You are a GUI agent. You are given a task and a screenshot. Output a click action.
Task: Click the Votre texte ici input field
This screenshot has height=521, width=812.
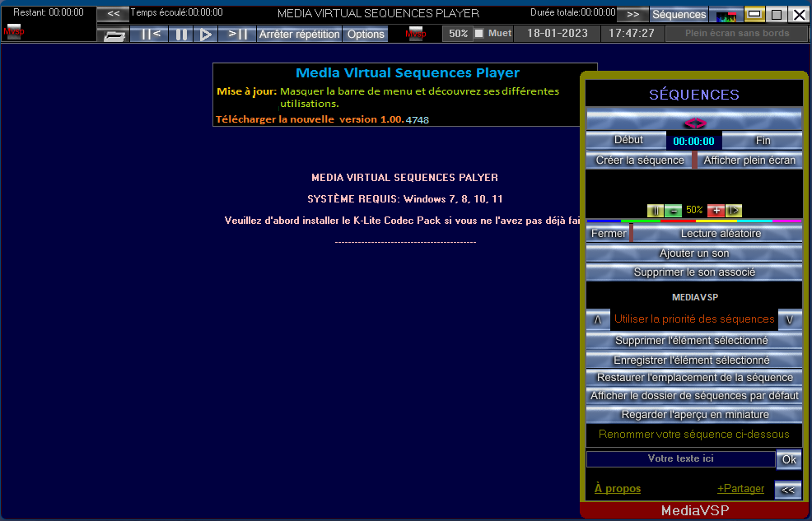coord(680,458)
